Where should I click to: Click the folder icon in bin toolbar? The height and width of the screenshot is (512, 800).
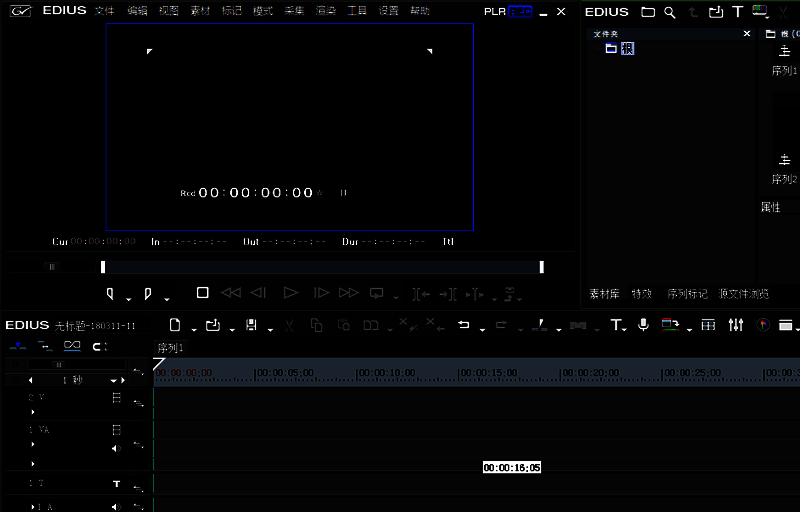click(648, 12)
